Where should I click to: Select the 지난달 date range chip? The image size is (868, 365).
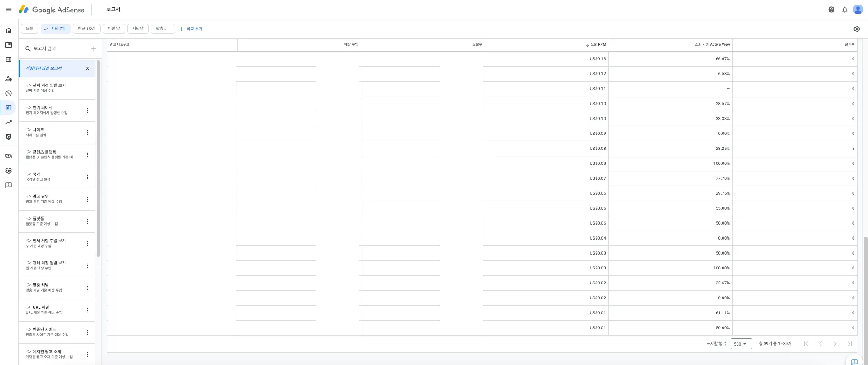(138, 29)
